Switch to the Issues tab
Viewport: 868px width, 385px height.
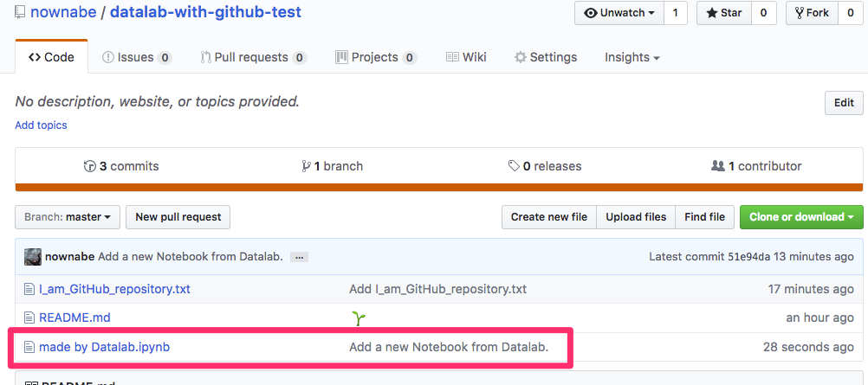136,57
